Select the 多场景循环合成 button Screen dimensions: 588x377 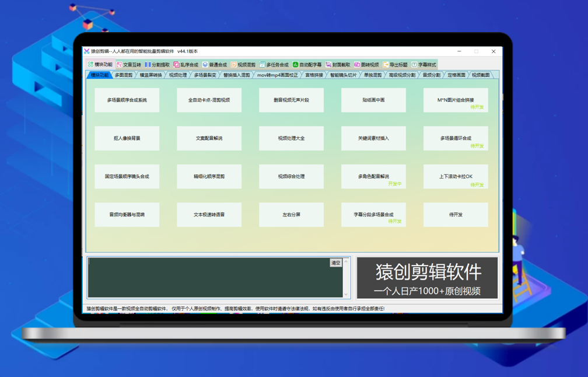456,138
